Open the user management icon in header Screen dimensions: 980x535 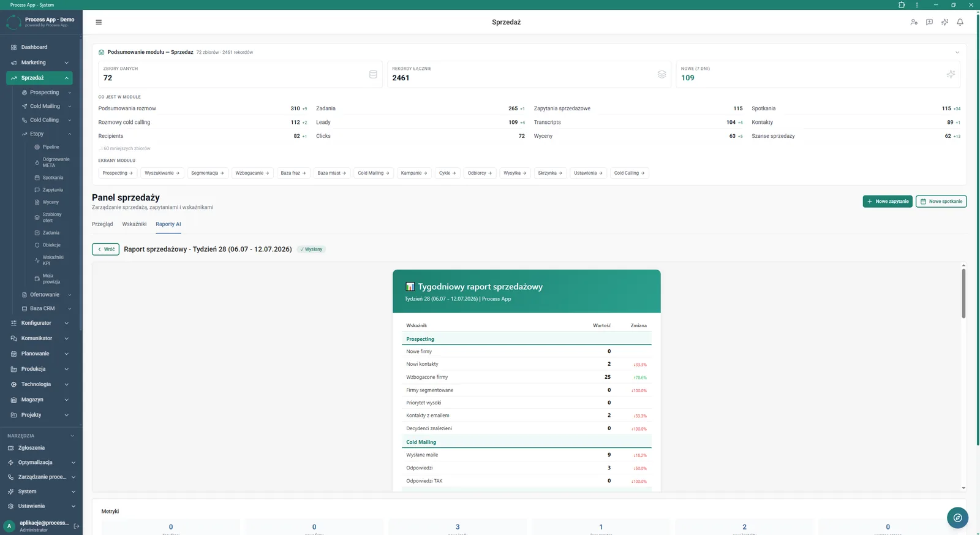point(914,22)
